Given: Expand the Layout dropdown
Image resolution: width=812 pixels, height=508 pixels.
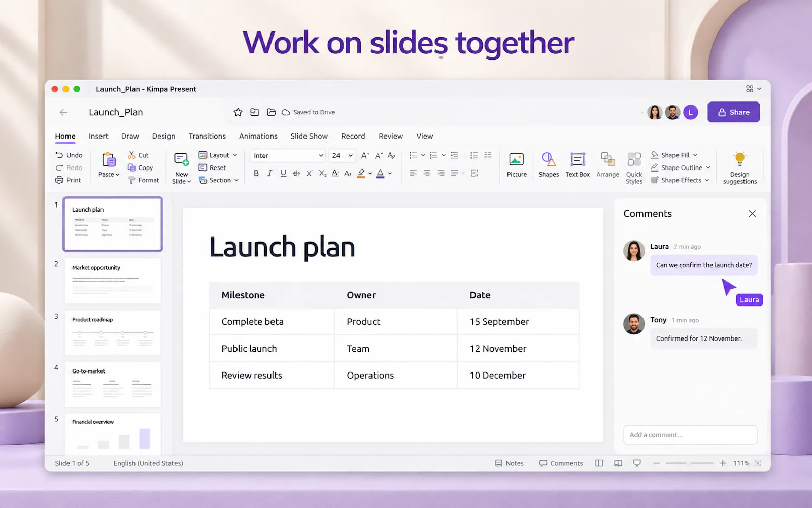Looking at the screenshot, I should [x=235, y=155].
